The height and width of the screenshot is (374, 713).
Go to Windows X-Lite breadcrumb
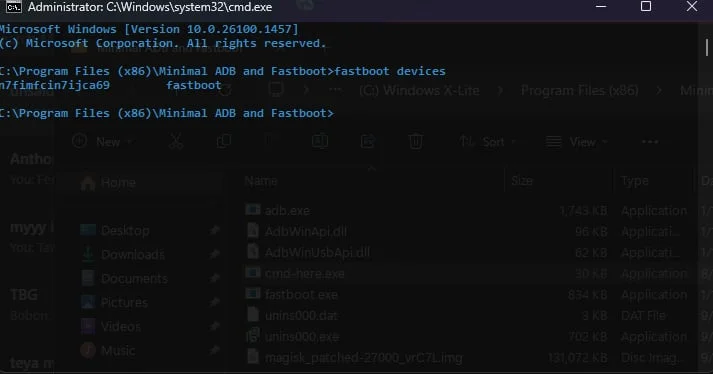coord(419,90)
